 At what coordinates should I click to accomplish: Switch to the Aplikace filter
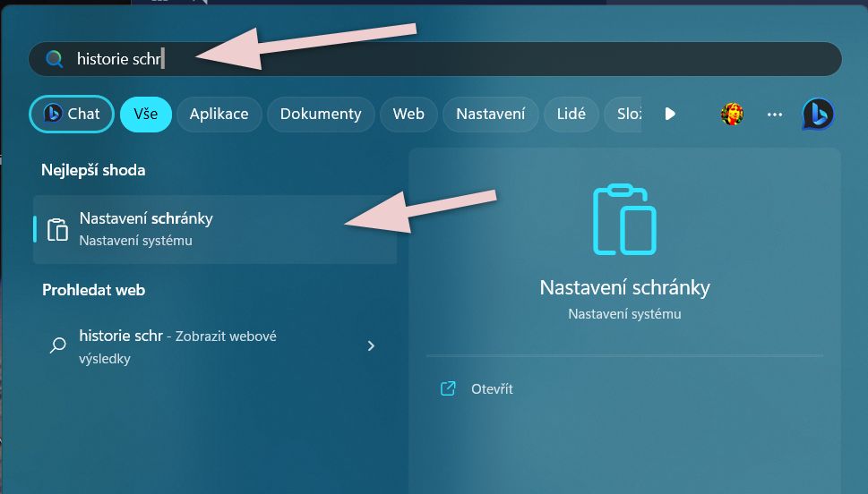[219, 114]
